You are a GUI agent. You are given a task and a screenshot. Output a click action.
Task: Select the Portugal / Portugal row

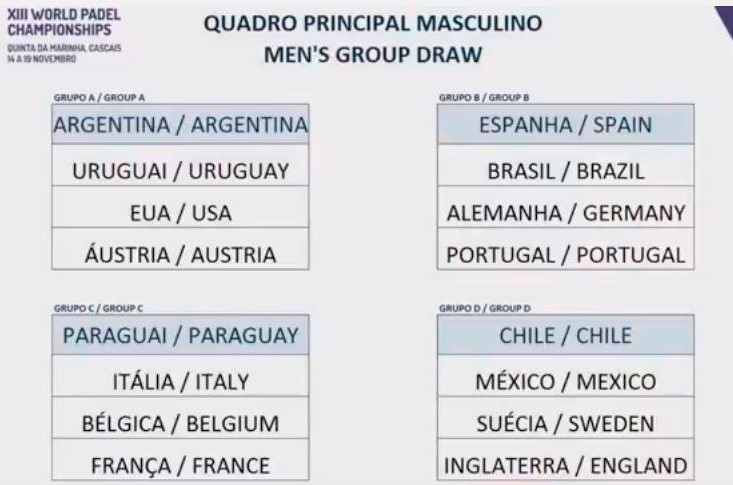click(566, 249)
